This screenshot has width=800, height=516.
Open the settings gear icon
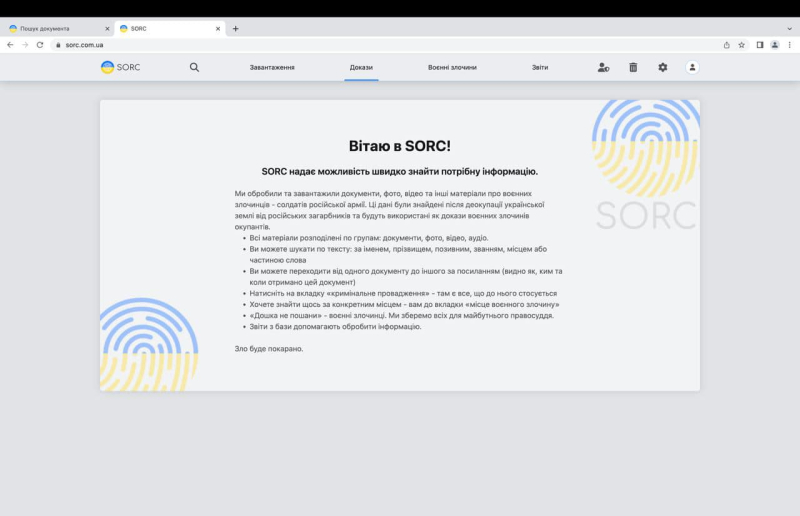[663, 67]
